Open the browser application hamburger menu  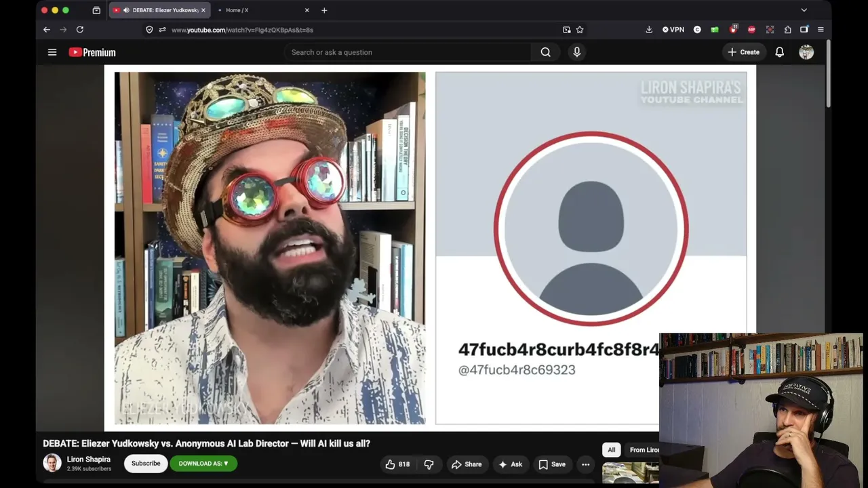click(821, 30)
